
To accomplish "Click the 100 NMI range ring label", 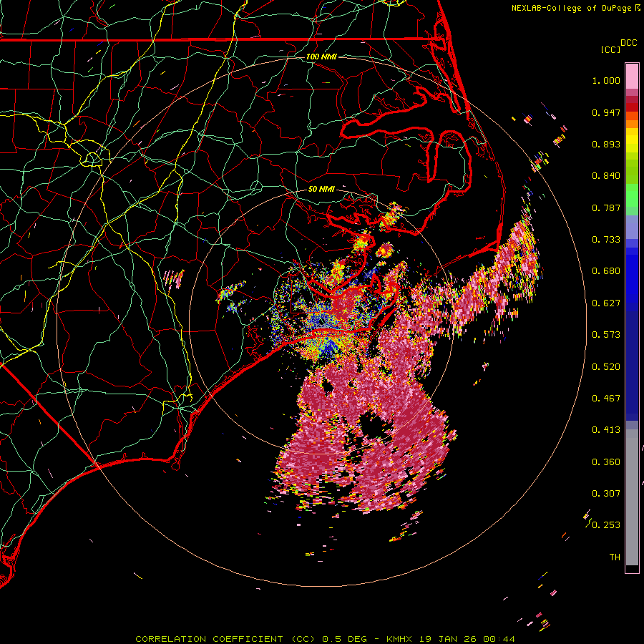I will [321, 57].
